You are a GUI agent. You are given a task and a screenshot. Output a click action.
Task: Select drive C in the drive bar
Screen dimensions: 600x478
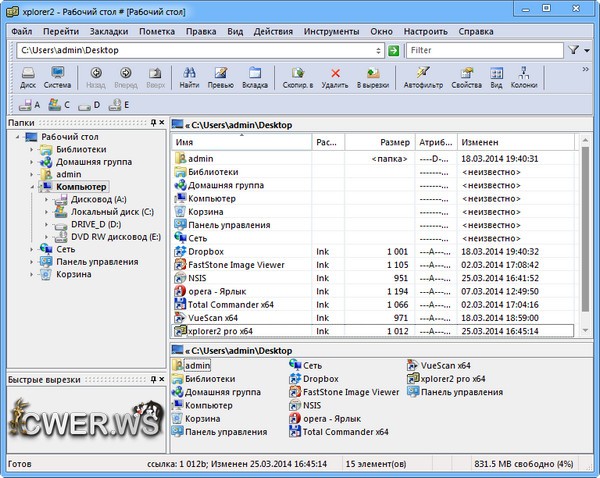[x=60, y=103]
